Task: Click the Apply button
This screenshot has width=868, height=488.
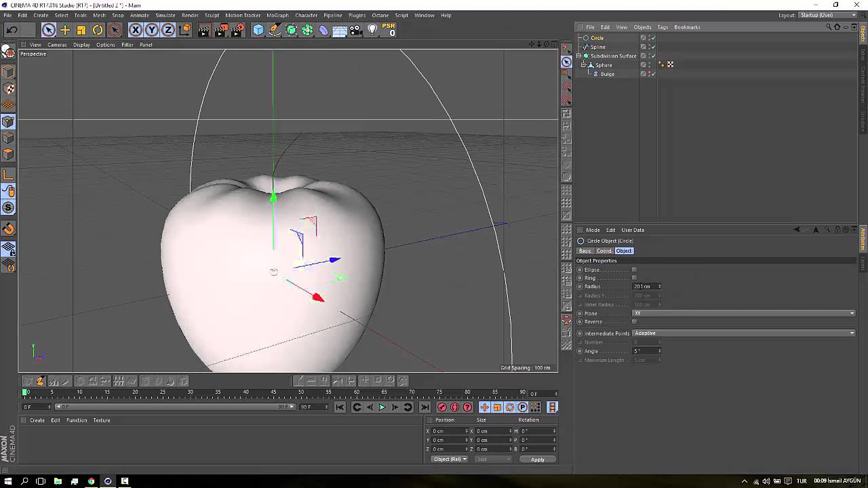Action: point(538,459)
